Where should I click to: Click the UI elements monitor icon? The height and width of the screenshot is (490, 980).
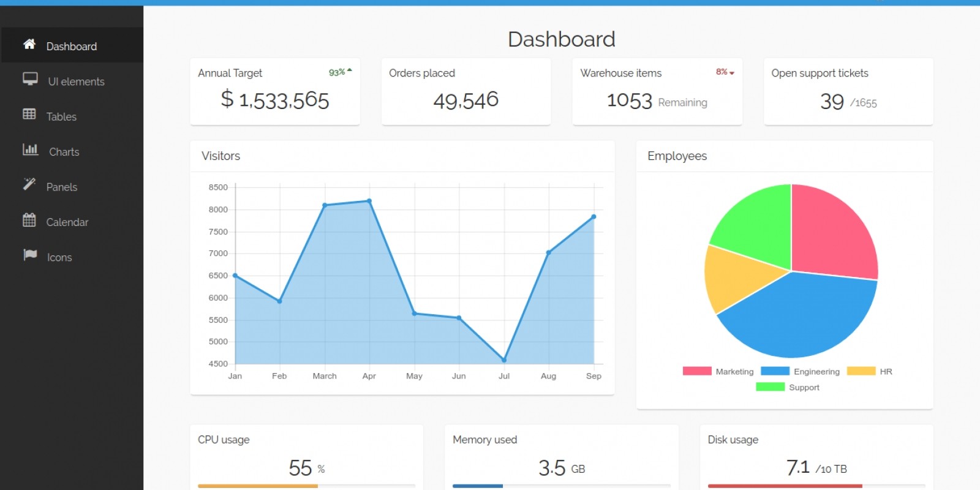point(30,79)
